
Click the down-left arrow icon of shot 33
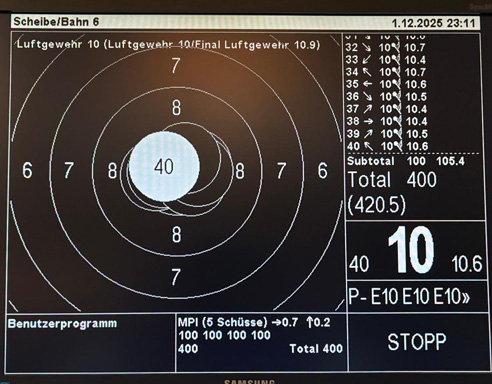367,60
